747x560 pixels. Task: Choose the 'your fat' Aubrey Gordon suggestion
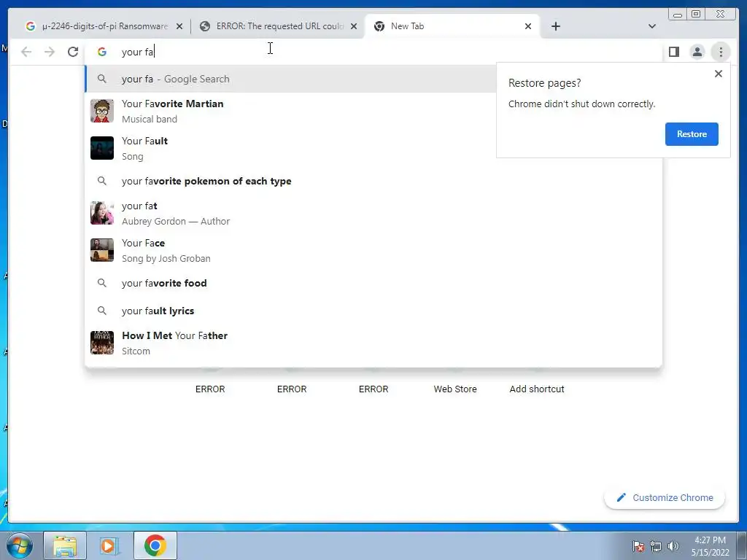click(373, 213)
